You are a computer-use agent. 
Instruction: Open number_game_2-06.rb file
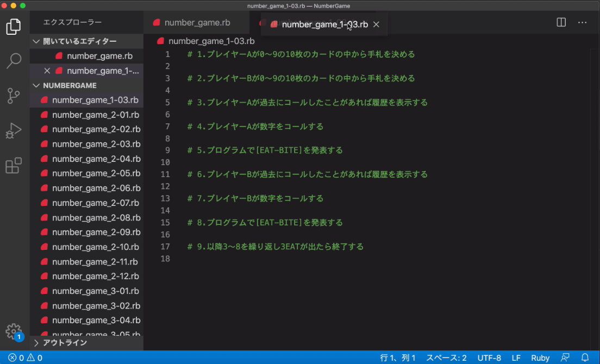tap(86, 188)
